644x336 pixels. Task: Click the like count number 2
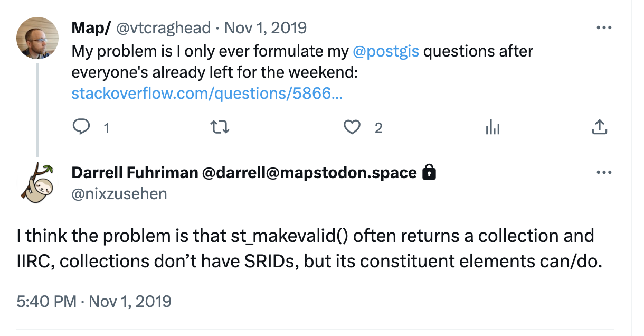tap(378, 127)
